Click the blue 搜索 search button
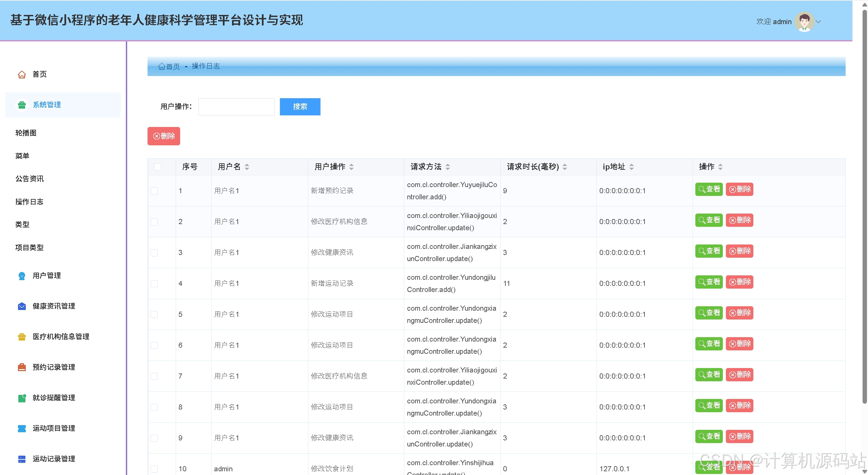868x475 pixels. (x=300, y=107)
